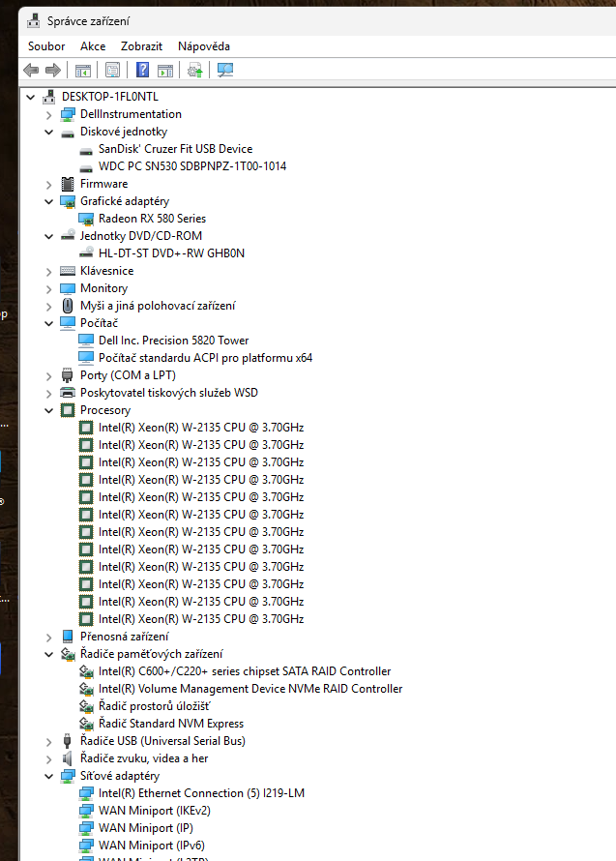The height and width of the screenshot is (861, 616).
Task: Open the Zobrazit menu
Action: click(x=141, y=46)
